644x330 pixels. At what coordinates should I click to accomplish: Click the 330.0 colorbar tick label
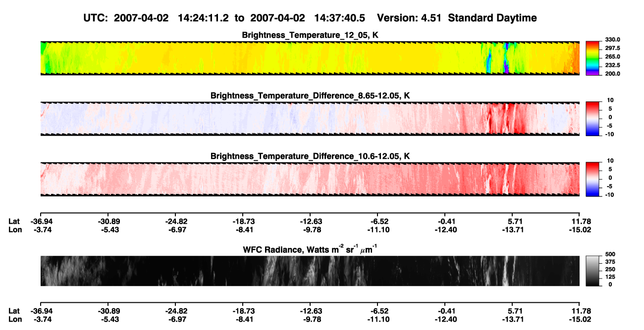tap(612, 40)
